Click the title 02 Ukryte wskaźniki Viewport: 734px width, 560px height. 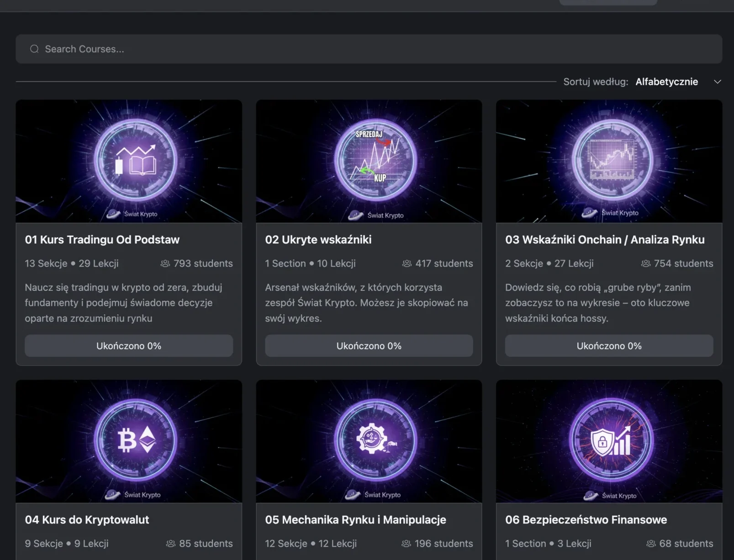318,240
